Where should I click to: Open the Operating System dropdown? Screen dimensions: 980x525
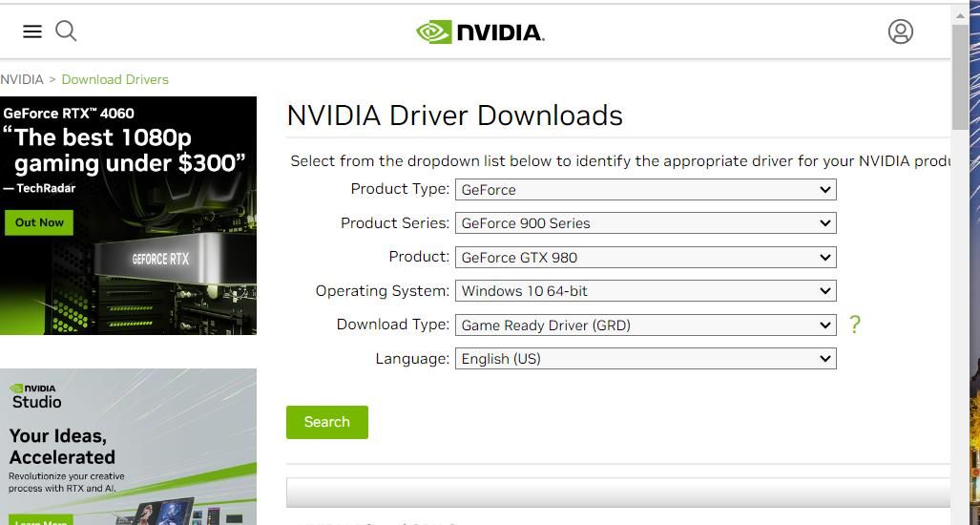pos(646,290)
